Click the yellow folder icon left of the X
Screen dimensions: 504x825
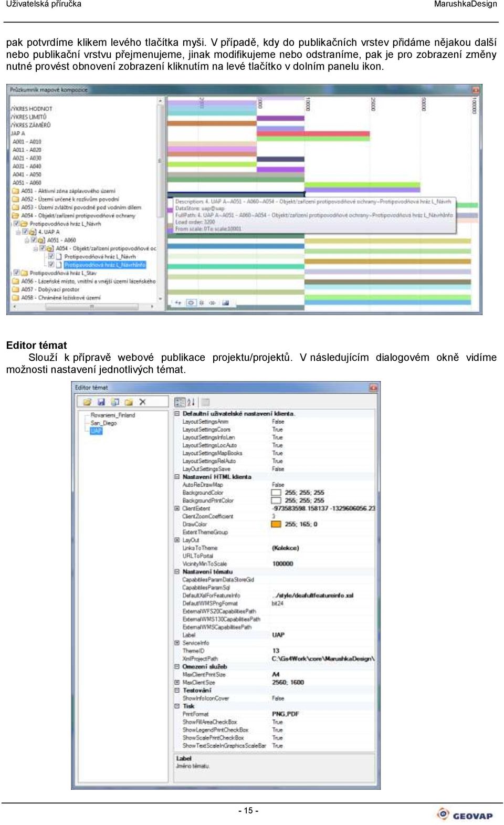[128, 402]
